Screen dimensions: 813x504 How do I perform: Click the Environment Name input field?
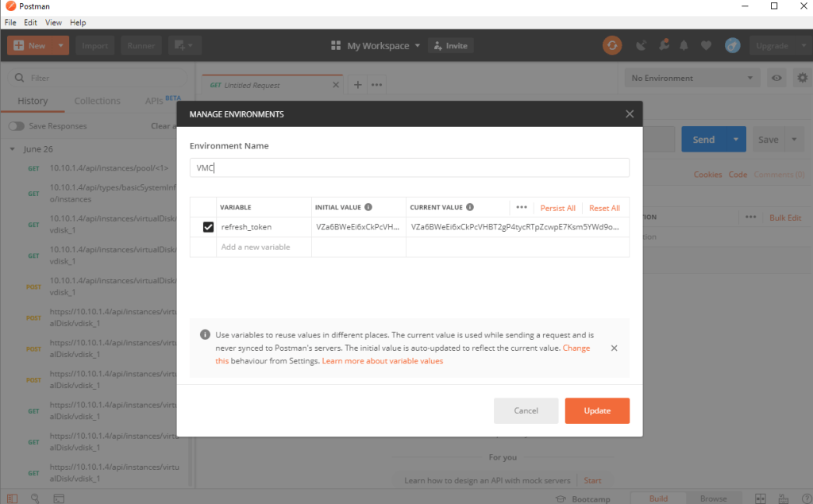(x=409, y=167)
